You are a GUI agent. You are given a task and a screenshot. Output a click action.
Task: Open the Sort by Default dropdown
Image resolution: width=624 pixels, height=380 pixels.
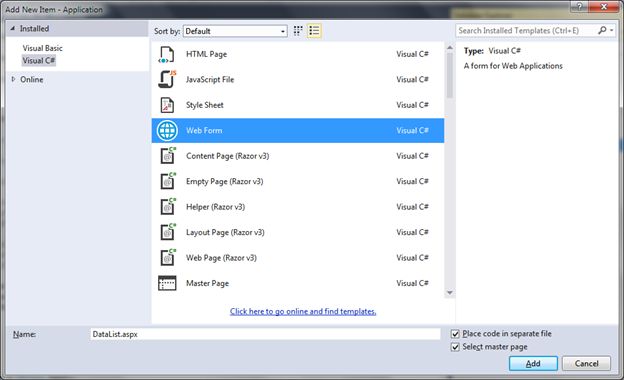click(x=235, y=31)
